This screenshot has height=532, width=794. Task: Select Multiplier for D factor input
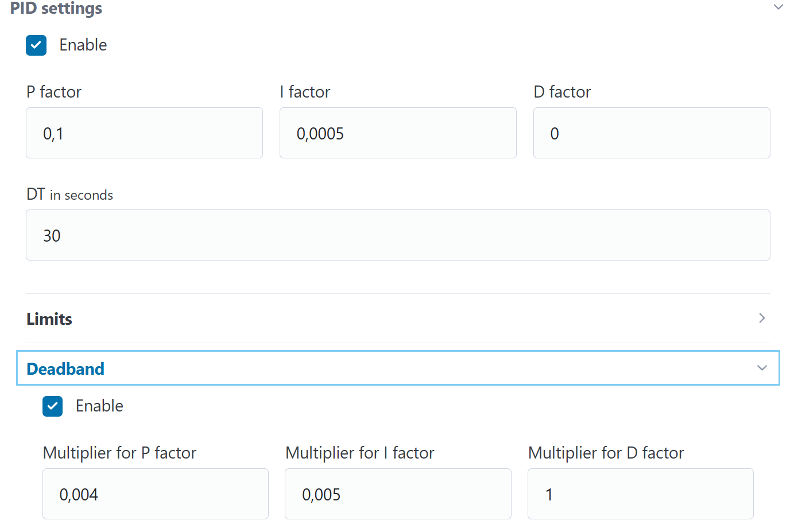coord(640,494)
